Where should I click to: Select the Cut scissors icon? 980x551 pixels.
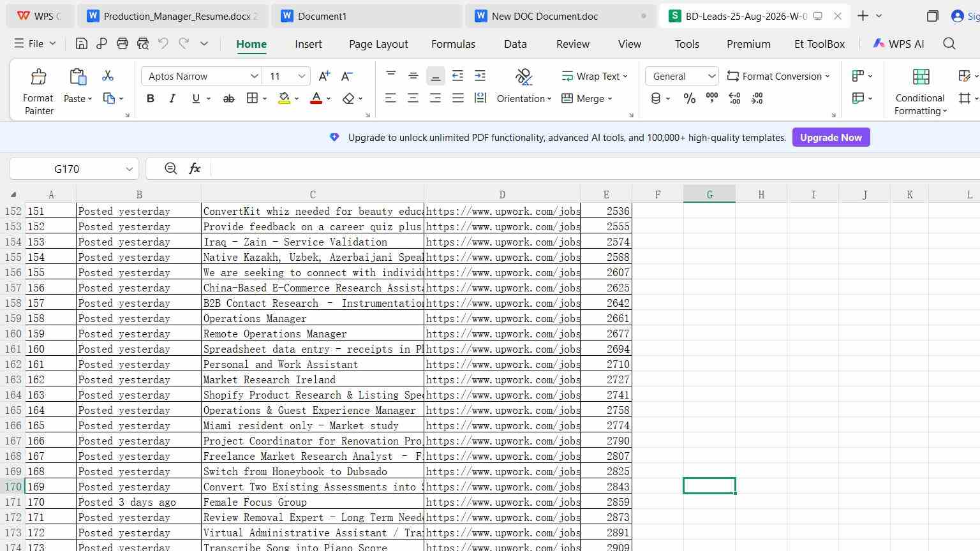click(x=108, y=76)
